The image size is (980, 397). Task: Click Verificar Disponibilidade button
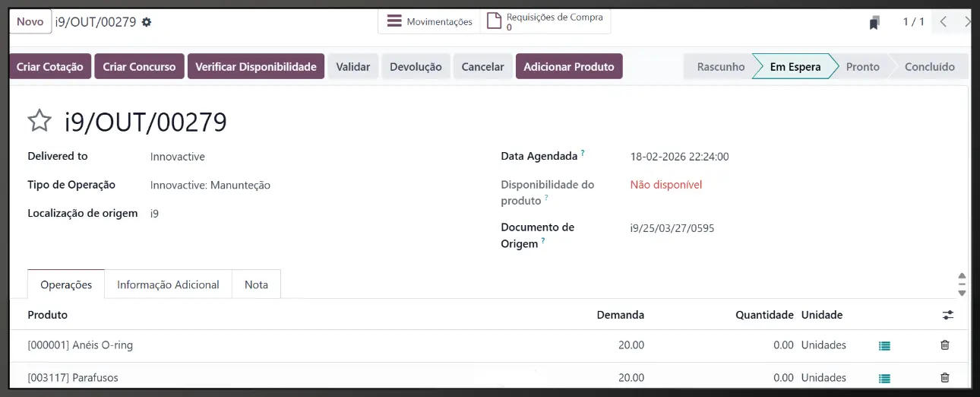tap(256, 66)
